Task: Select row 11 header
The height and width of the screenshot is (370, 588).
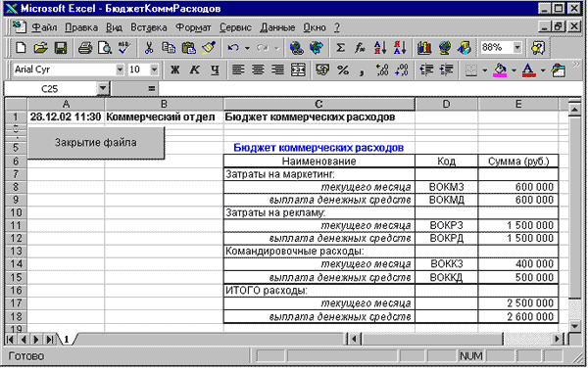Action: point(16,226)
